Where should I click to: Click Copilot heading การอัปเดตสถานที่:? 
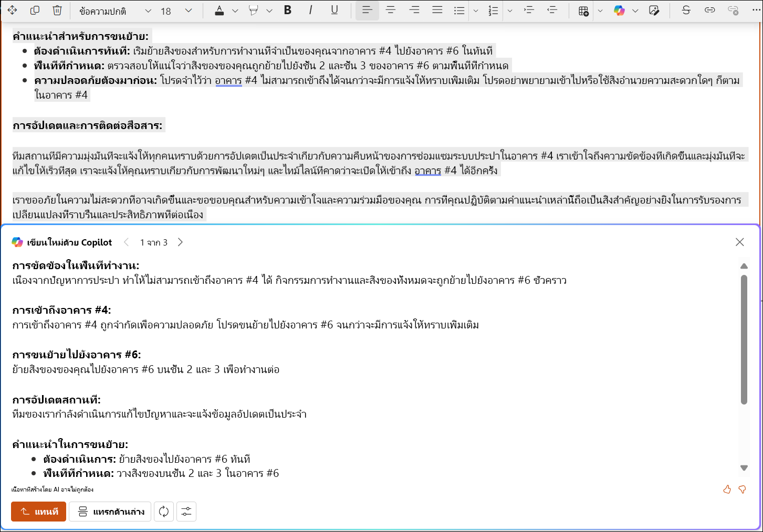[x=57, y=400]
